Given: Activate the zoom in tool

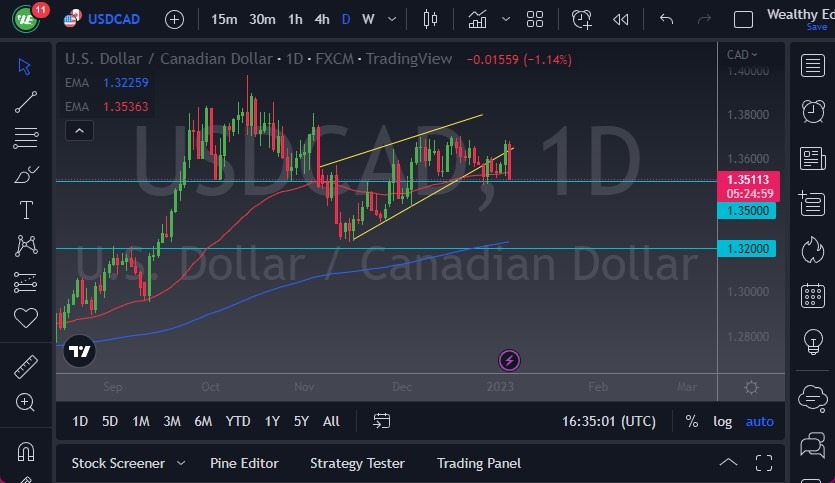Looking at the screenshot, I should [26, 402].
